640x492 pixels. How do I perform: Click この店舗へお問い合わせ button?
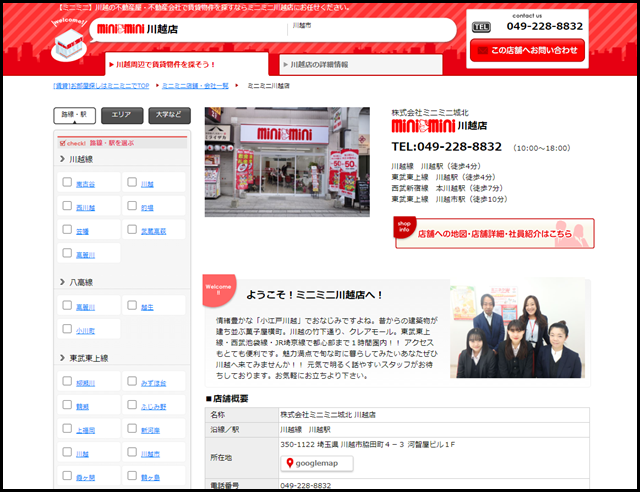(x=527, y=50)
